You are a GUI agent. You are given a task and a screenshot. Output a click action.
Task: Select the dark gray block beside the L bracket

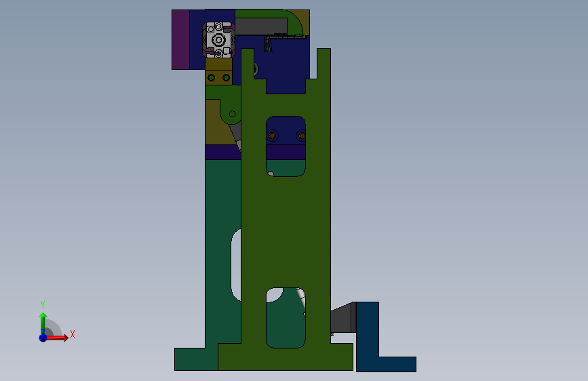pos(342,318)
